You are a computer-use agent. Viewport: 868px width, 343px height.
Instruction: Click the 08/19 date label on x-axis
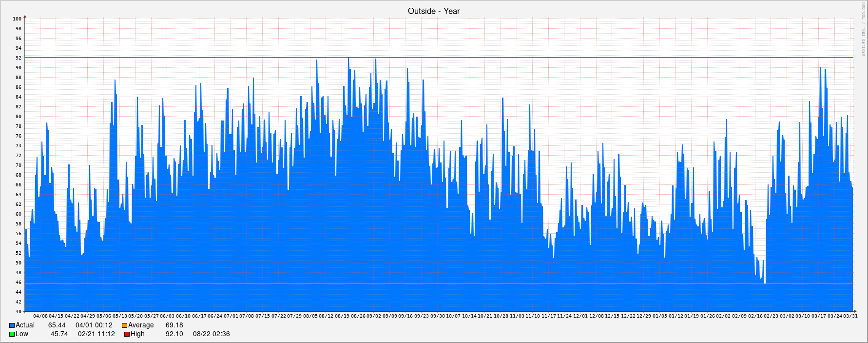(342, 316)
